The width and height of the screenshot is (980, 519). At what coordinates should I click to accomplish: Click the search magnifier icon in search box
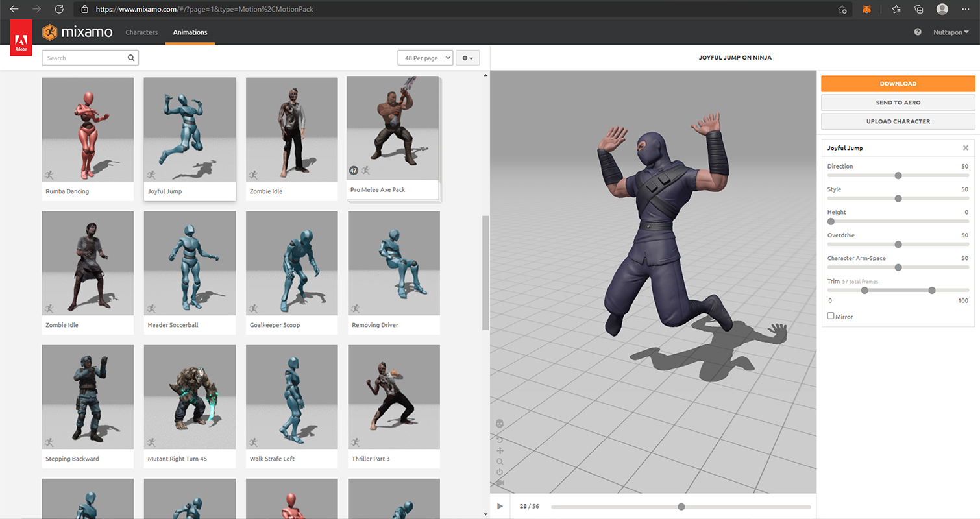click(131, 58)
